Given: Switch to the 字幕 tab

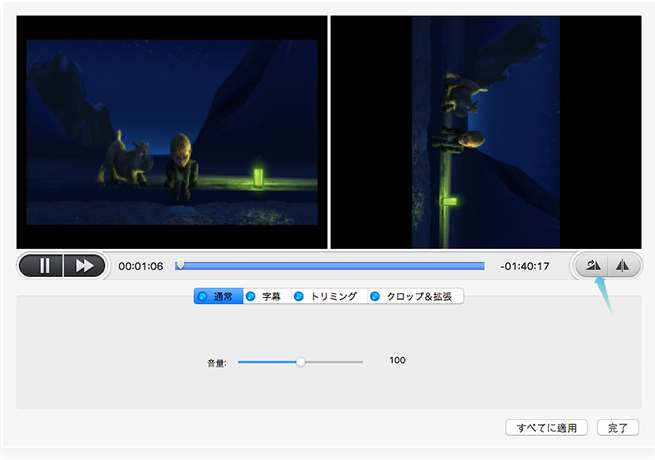Looking at the screenshot, I should pos(267,296).
